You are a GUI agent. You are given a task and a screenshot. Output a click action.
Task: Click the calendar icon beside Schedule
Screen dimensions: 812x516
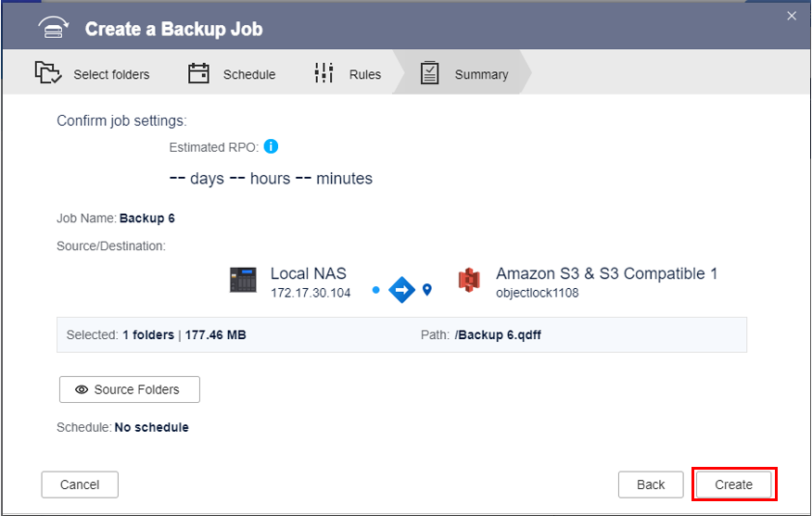198,73
